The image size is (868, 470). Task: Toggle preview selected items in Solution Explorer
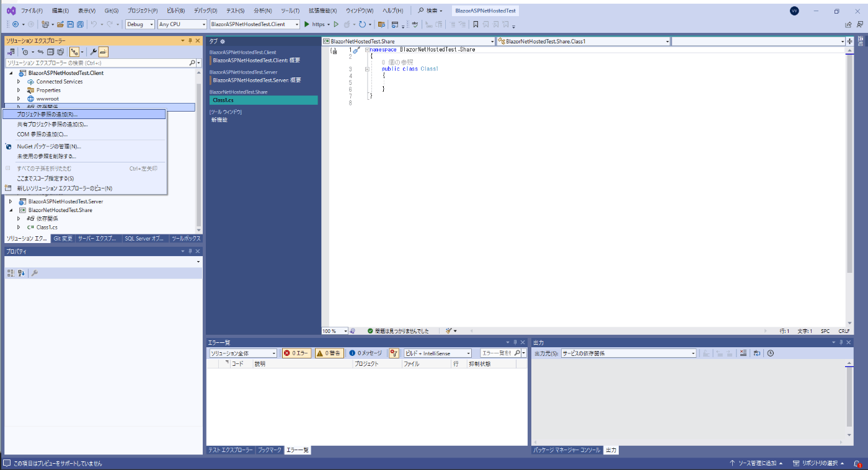click(x=104, y=52)
